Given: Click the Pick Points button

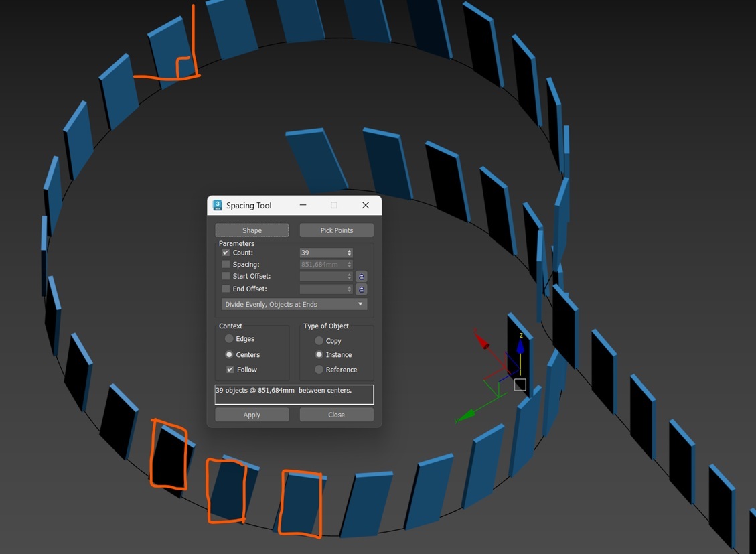Looking at the screenshot, I should tap(337, 230).
